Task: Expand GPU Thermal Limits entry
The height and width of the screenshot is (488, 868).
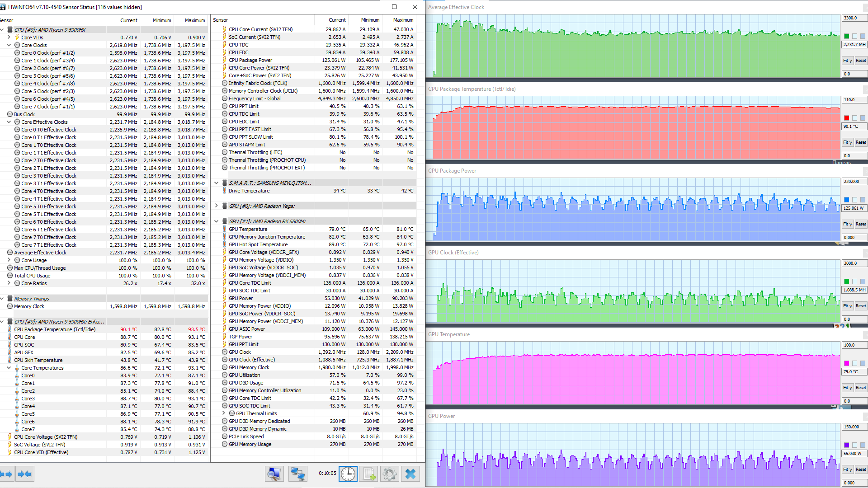Action: click(223, 413)
